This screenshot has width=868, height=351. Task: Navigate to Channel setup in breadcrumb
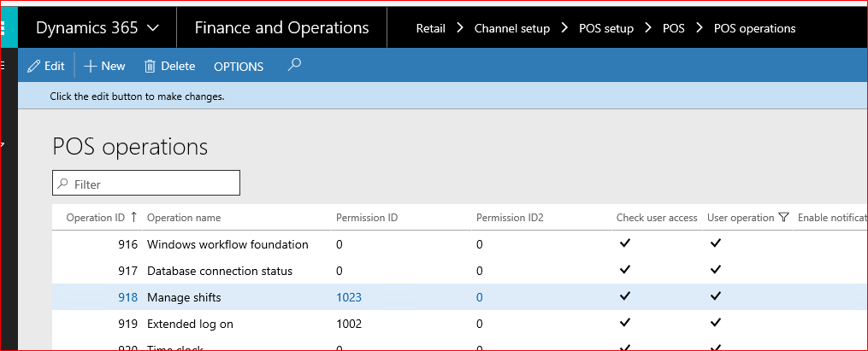[511, 28]
